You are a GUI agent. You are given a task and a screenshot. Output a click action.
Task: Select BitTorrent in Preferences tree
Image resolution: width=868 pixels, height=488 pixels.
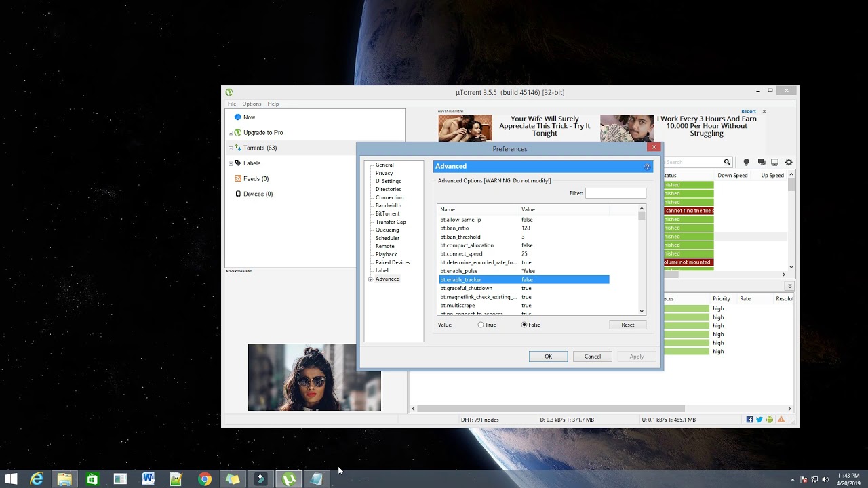pos(387,213)
